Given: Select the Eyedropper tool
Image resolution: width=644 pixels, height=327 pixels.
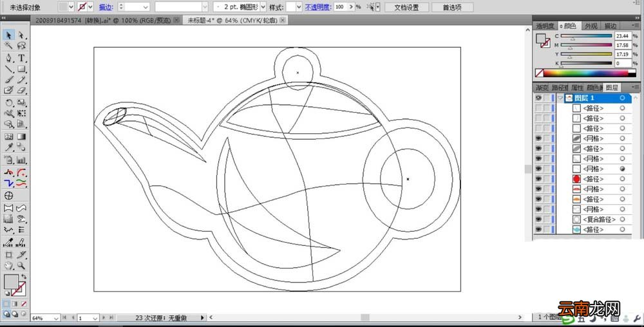Looking at the screenshot, I should pyautogui.click(x=8, y=147).
